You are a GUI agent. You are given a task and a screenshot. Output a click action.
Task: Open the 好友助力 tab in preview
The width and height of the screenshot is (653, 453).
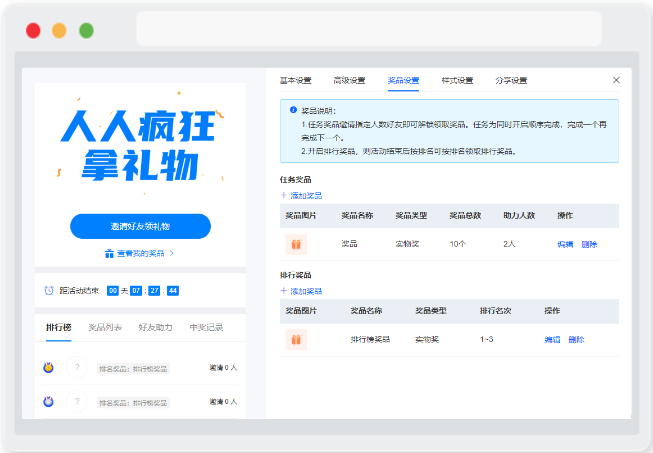(x=155, y=327)
